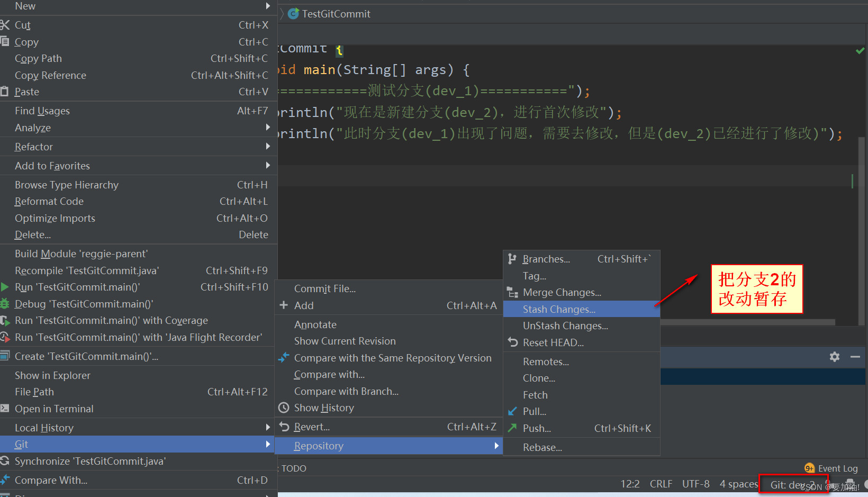Expand the Refactor submenu

click(268, 146)
